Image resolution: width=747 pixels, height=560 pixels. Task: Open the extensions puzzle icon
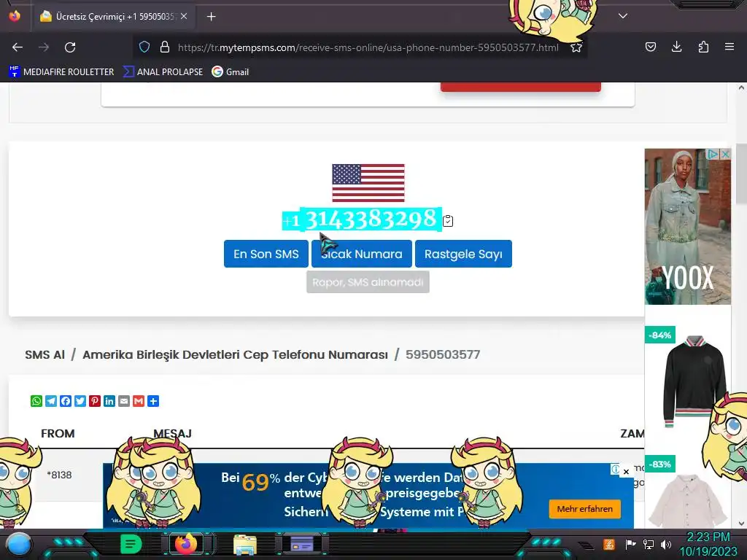tap(703, 47)
